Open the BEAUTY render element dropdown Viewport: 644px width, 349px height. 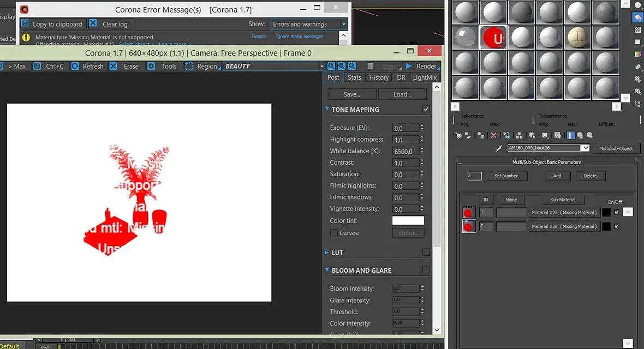(321, 66)
